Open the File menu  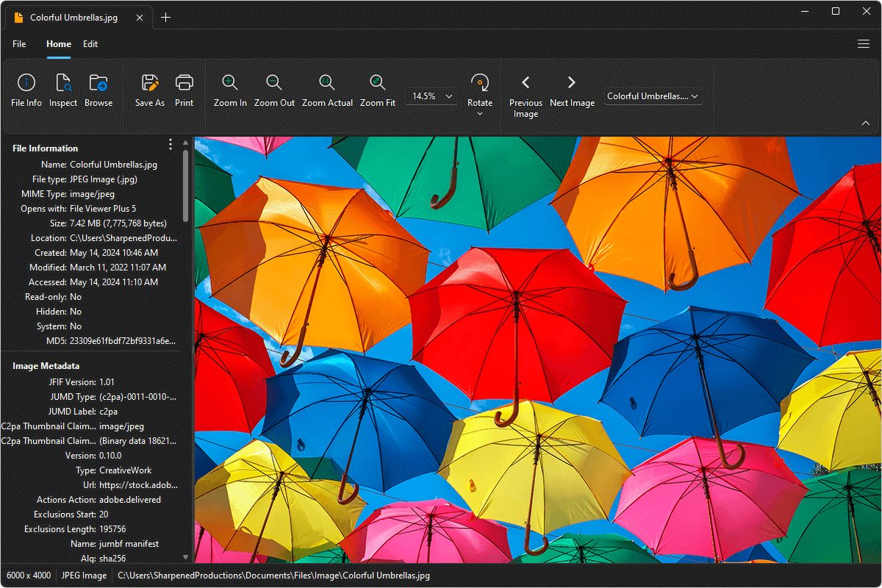click(19, 44)
